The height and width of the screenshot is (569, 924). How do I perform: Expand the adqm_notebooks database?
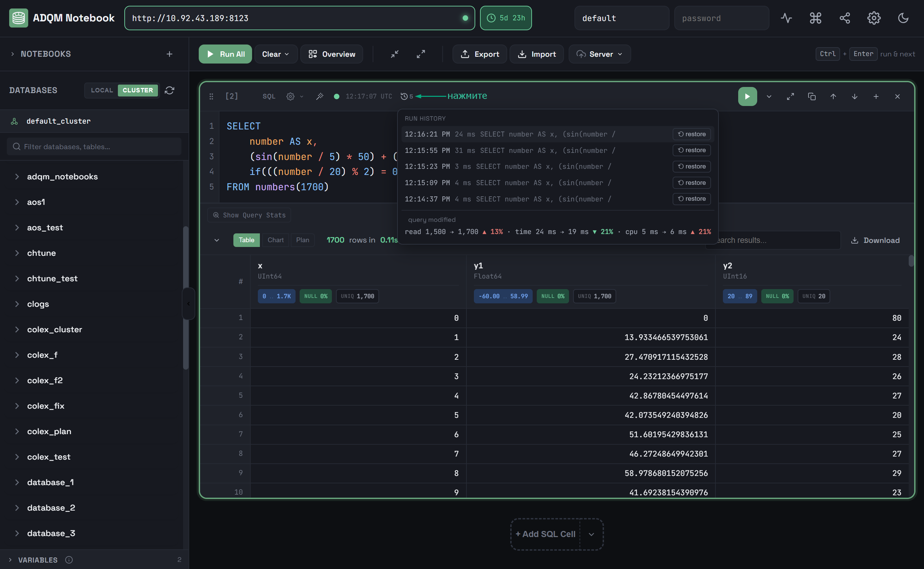[17, 177]
